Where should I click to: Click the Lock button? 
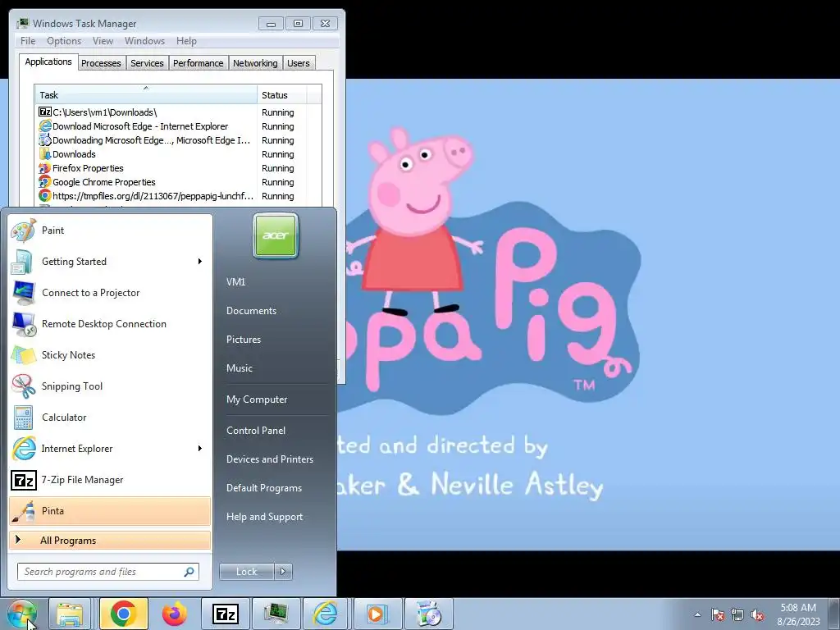click(246, 572)
